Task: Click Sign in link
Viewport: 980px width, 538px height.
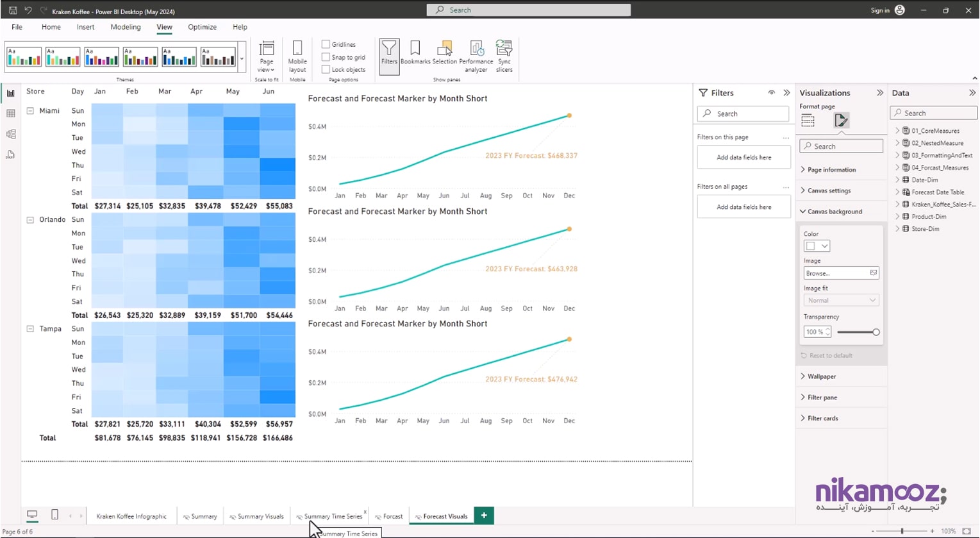Action: click(880, 10)
